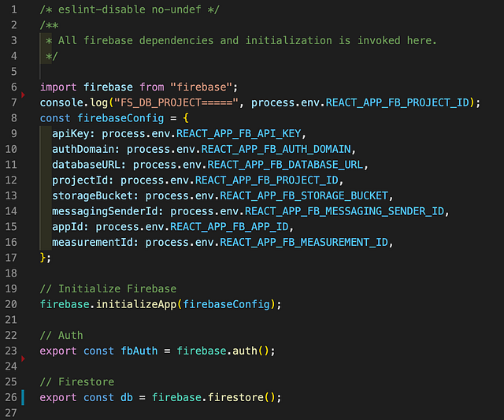The width and height of the screenshot is (504, 420).
Task: Click the closing brace on line 17
Action: point(45,257)
